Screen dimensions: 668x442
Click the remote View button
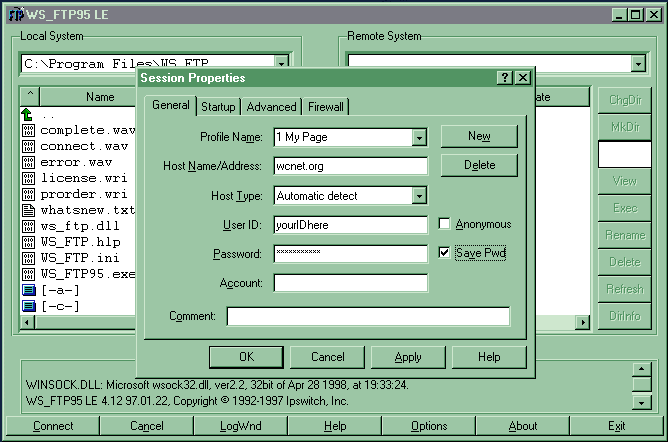pyautogui.click(x=625, y=181)
